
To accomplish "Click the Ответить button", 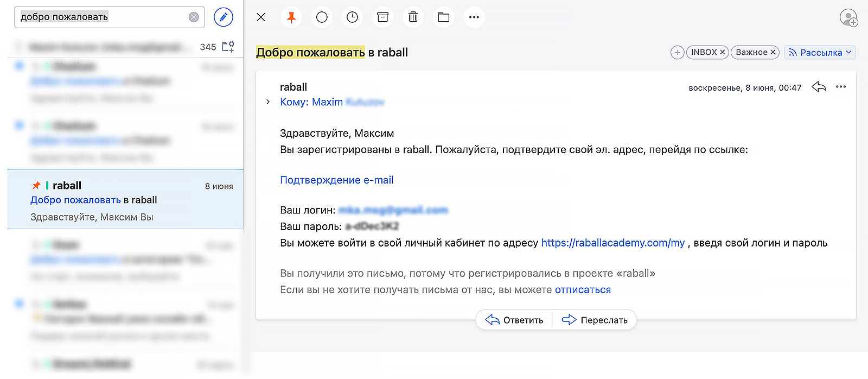I will pyautogui.click(x=514, y=320).
